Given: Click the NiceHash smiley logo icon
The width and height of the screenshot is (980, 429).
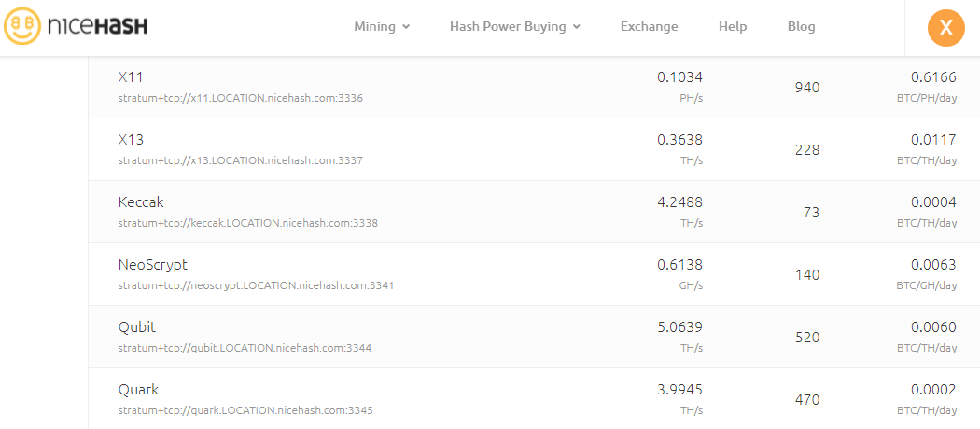Looking at the screenshot, I should [x=21, y=26].
